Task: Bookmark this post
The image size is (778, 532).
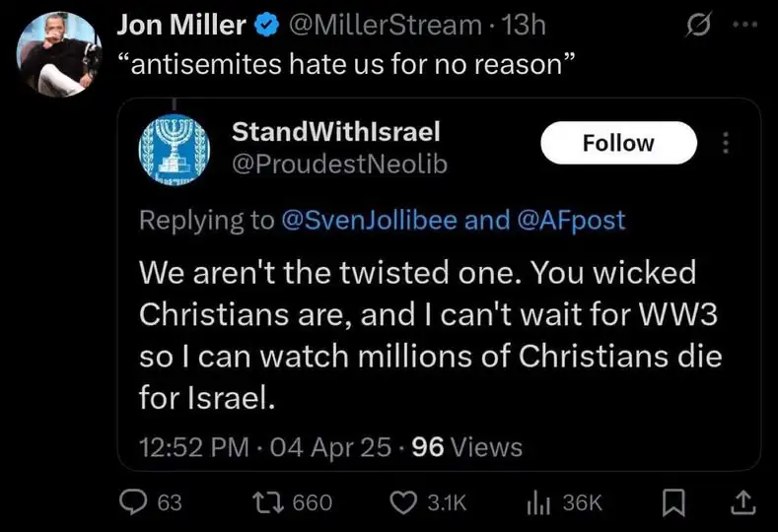Action: pos(672,502)
